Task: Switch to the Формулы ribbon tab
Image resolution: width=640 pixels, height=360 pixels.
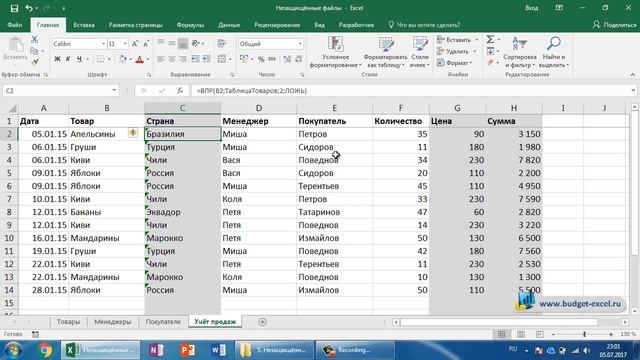Action: click(x=190, y=25)
